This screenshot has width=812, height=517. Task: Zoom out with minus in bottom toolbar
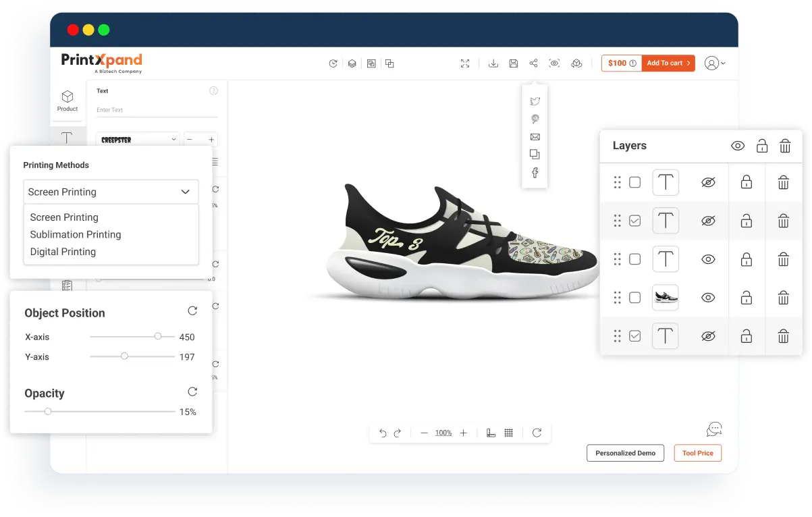(x=424, y=433)
